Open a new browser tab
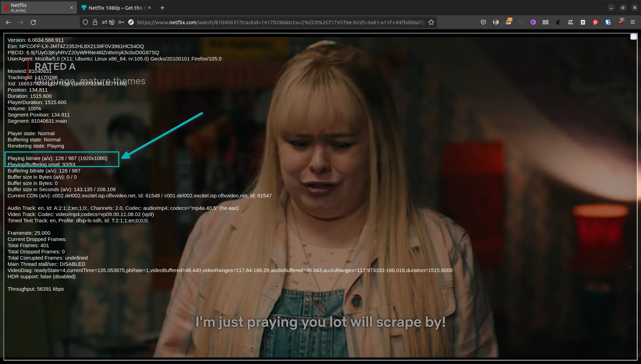641x364 pixels. pyautogui.click(x=162, y=8)
